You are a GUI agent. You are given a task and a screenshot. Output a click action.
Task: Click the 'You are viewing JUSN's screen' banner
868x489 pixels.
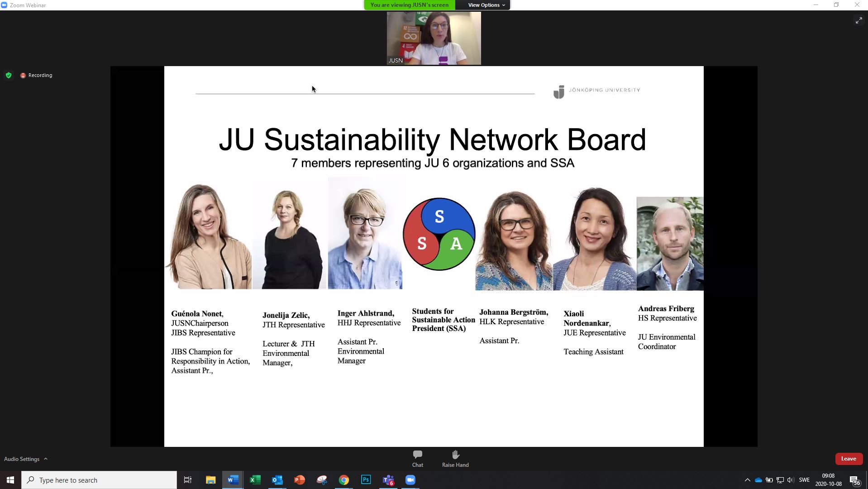(409, 5)
